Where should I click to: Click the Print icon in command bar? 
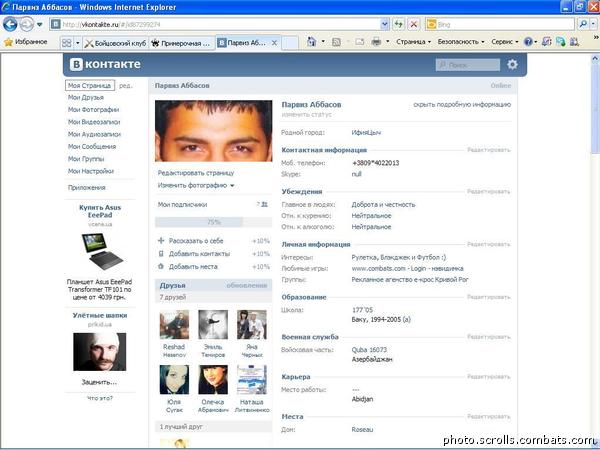pyautogui.click(x=377, y=42)
